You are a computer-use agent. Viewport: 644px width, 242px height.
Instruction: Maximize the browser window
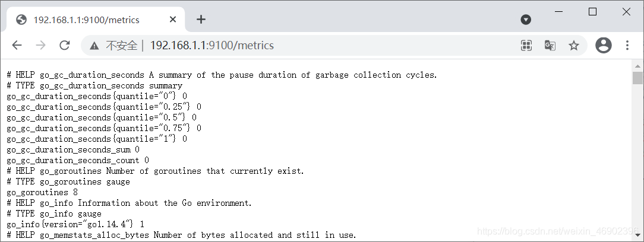click(593, 12)
